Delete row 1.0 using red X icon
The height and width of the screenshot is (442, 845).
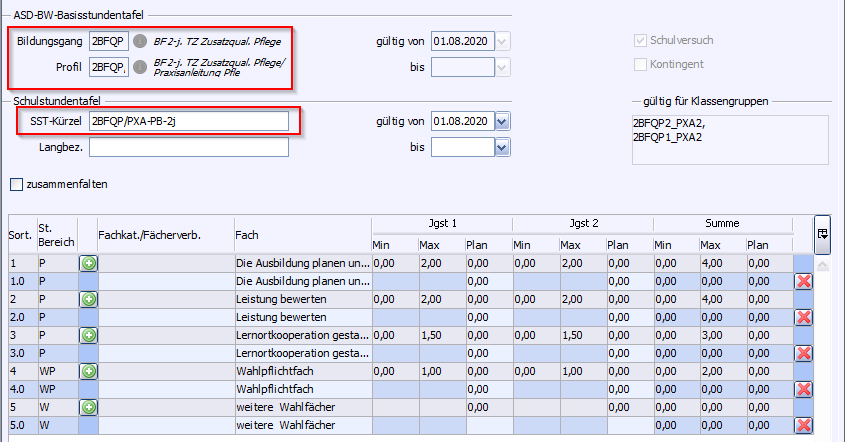coord(802,281)
